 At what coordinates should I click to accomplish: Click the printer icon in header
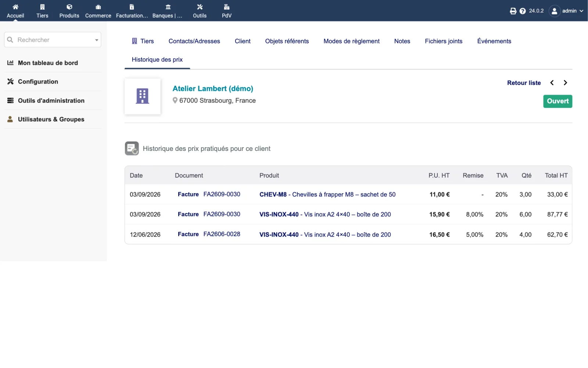coord(513,11)
